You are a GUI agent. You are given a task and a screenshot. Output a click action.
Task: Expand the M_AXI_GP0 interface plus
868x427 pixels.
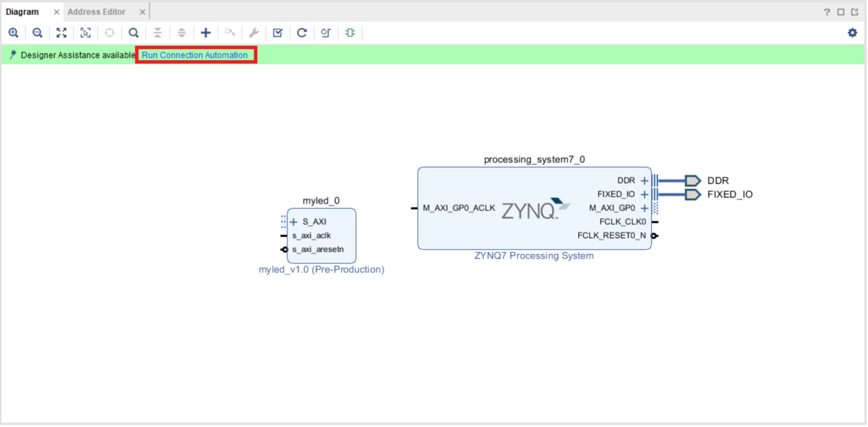pos(644,208)
